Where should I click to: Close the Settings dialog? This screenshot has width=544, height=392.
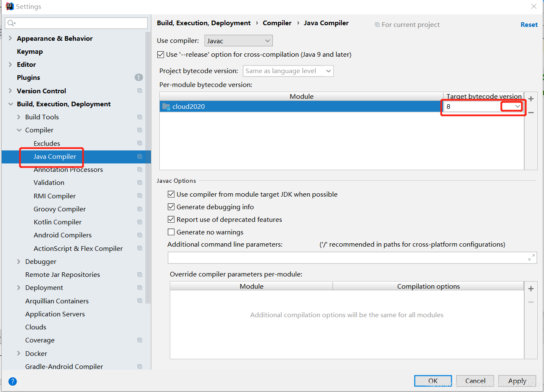click(x=534, y=6)
